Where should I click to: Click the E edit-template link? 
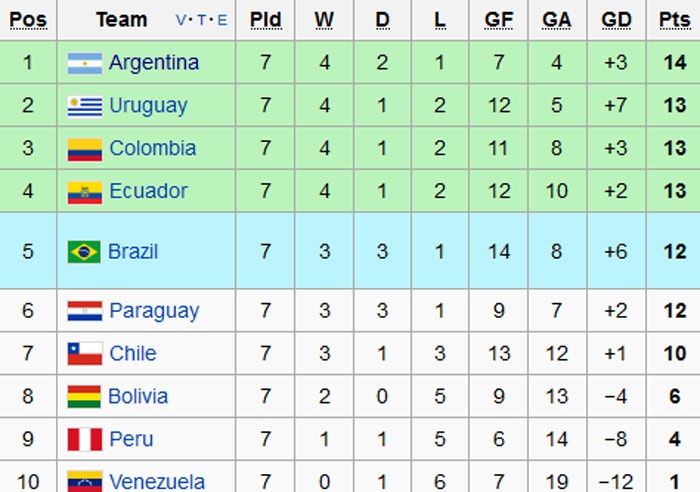[221, 20]
